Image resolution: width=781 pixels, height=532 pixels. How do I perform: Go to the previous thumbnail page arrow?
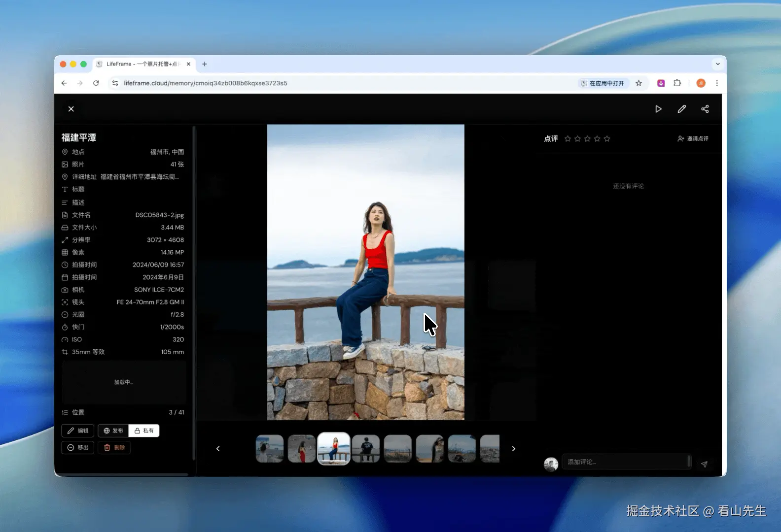pyautogui.click(x=218, y=449)
